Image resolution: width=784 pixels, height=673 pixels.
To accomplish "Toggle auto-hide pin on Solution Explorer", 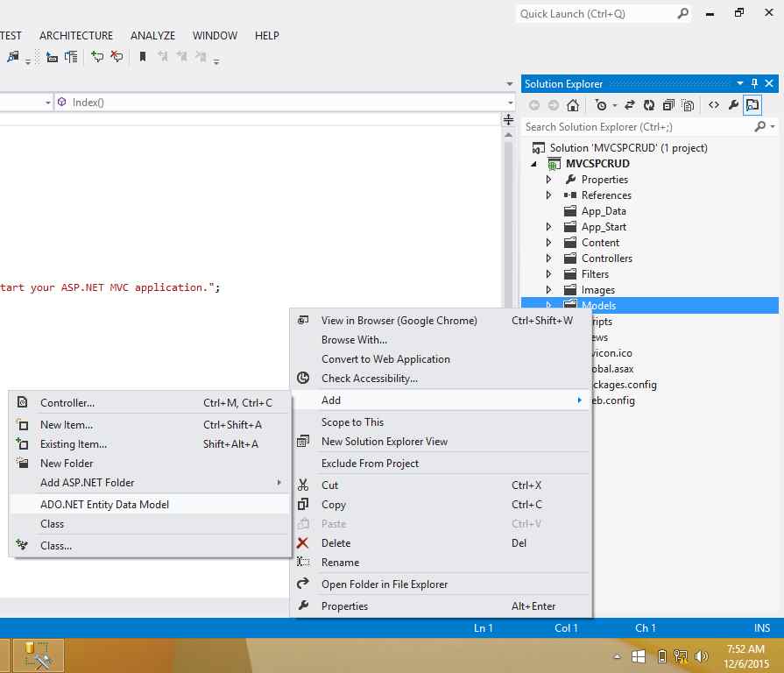I will point(754,83).
